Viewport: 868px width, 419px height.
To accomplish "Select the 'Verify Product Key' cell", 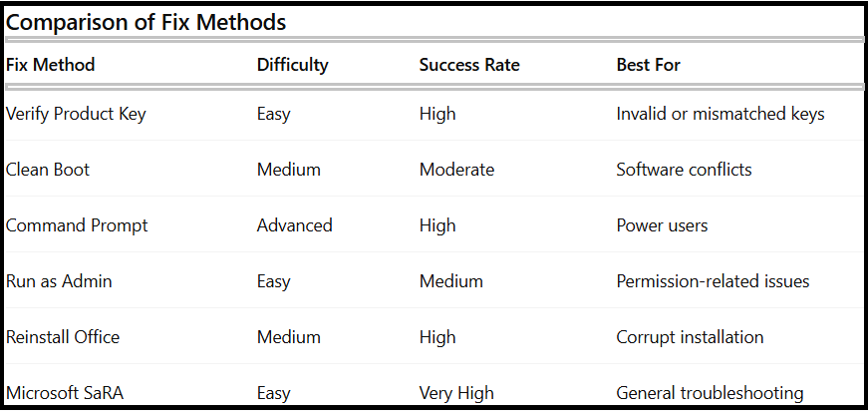I will coord(76,114).
